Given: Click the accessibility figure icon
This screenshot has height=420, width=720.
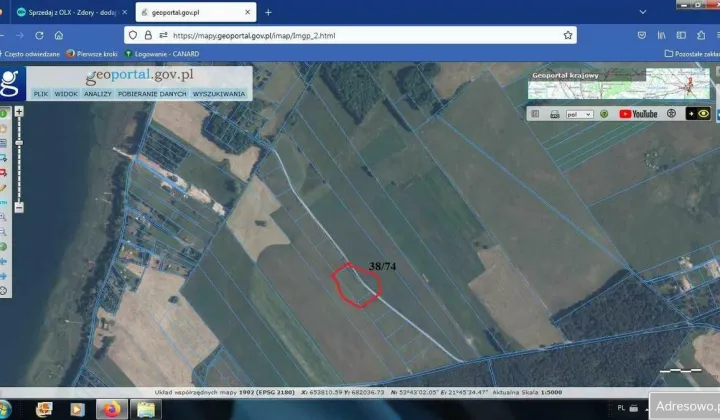Looking at the screenshot, I should pyautogui.click(x=671, y=113).
